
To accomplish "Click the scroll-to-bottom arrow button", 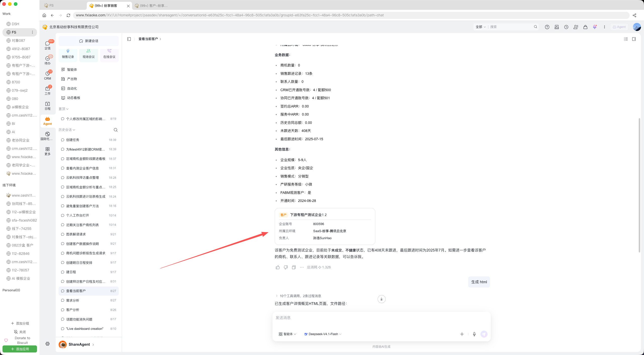I will [x=382, y=299].
